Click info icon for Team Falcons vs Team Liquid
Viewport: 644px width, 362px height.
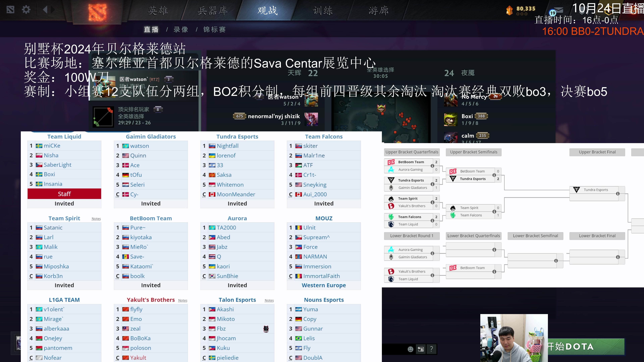click(x=432, y=221)
